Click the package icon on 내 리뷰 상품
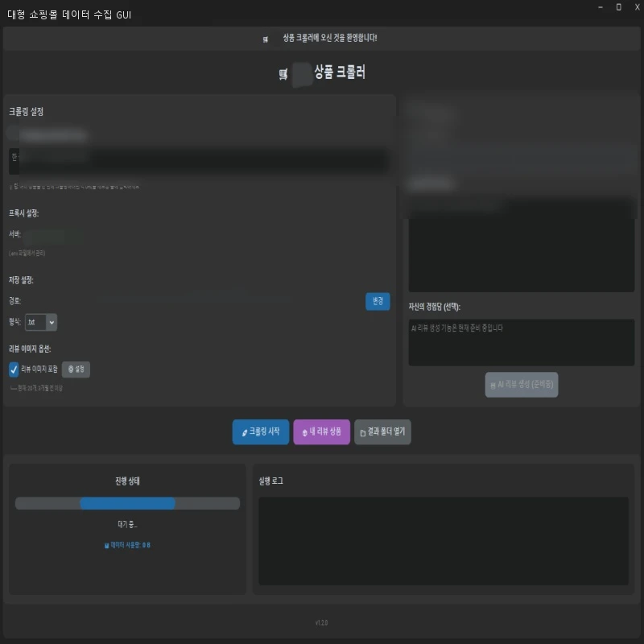 click(305, 432)
